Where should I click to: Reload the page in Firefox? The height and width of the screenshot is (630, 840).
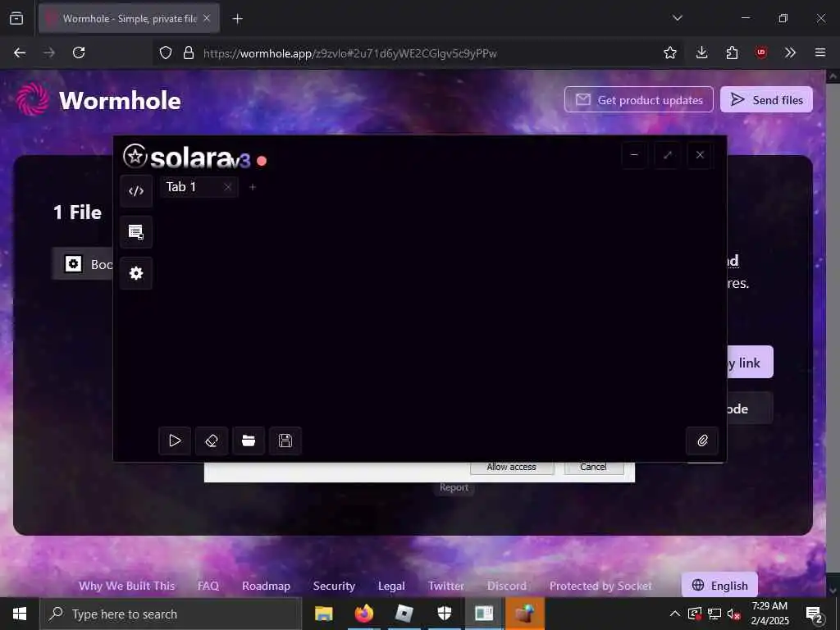[79, 52]
